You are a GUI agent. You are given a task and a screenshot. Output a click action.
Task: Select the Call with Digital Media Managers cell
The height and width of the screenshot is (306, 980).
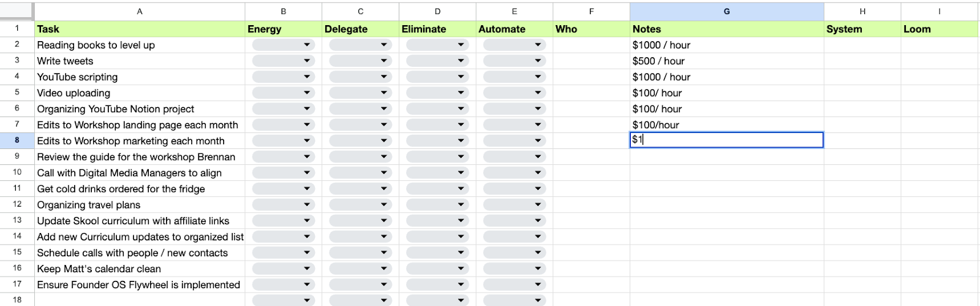[x=140, y=173]
